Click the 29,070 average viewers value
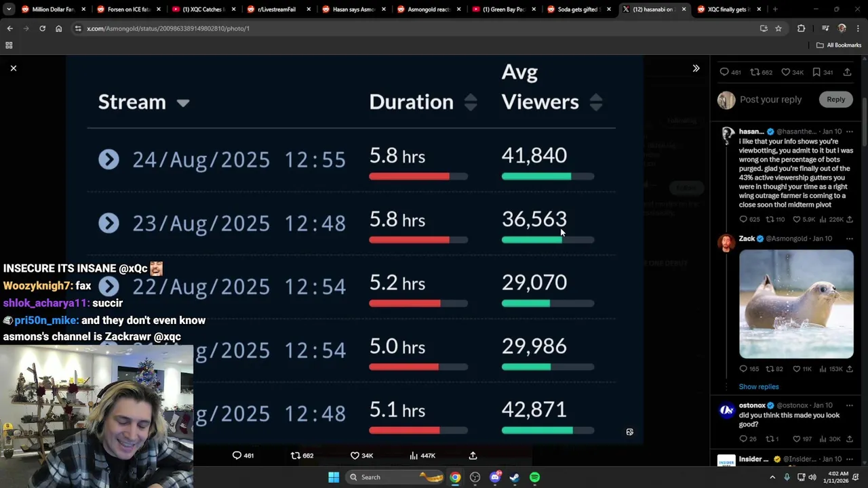The width and height of the screenshot is (868, 488). [534, 283]
